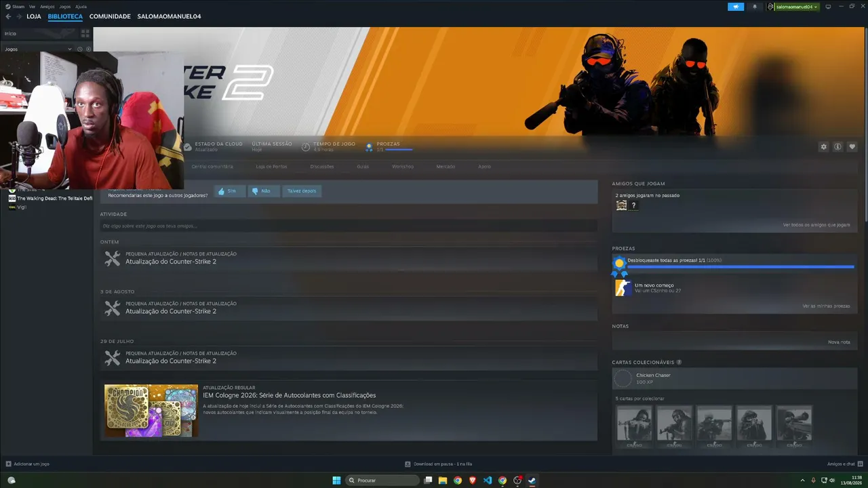Viewport: 868px width, 488px height.
Task: Open Central comunitária link
Action: [212, 166]
